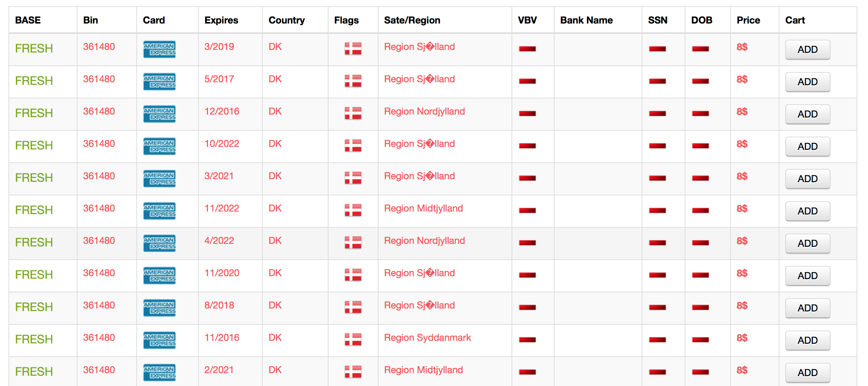Click the Expires column header
The width and height of the screenshot is (868, 386).
pos(221,20)
